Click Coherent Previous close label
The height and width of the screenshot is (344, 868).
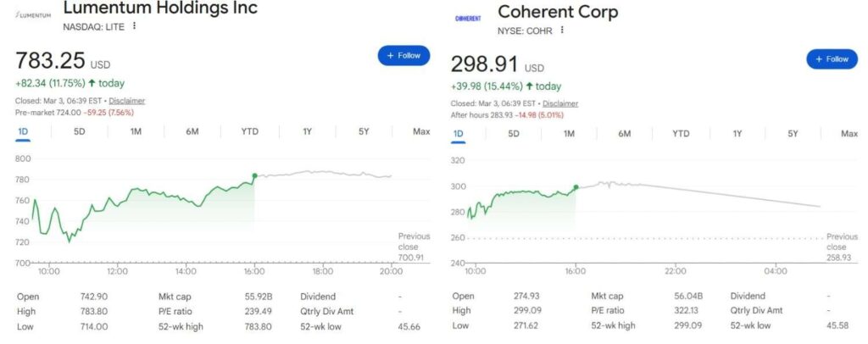842,241
